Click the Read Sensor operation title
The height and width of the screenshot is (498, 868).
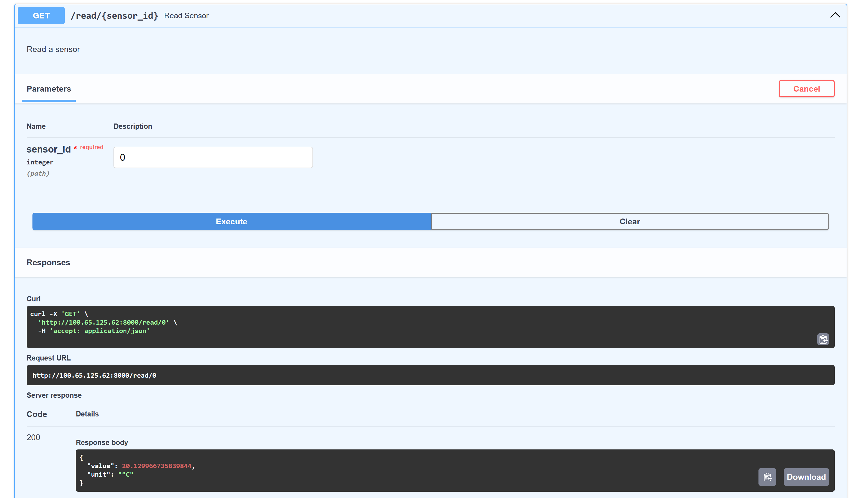tap(186, 15)
